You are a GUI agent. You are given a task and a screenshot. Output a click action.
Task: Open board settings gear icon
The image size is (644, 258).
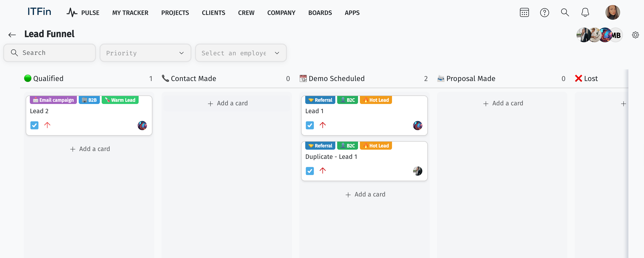(635, 35)
